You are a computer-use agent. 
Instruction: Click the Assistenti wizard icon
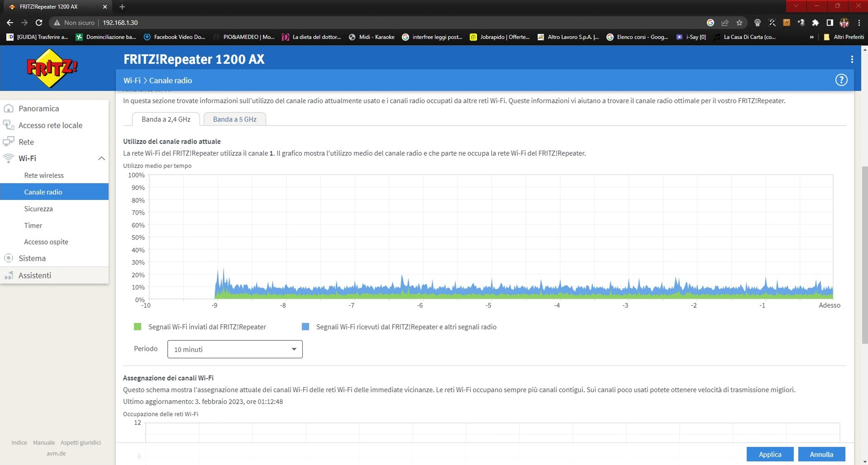(x=9, y=275)
